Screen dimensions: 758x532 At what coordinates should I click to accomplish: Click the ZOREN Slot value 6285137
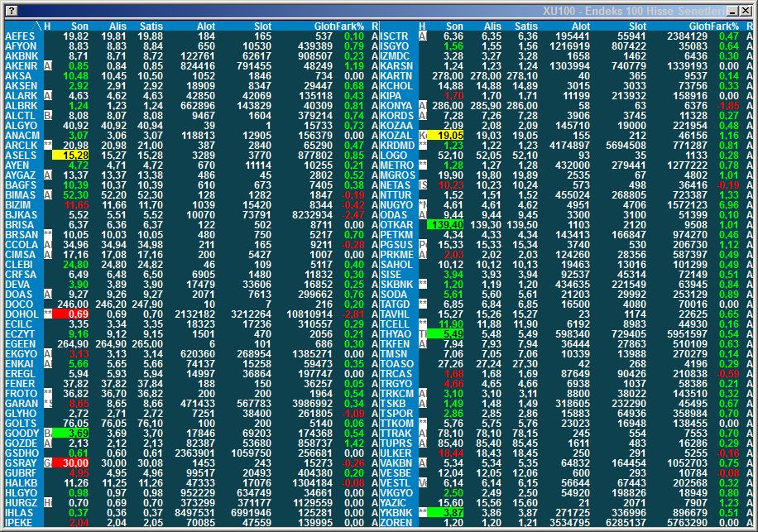pos(626,522)
